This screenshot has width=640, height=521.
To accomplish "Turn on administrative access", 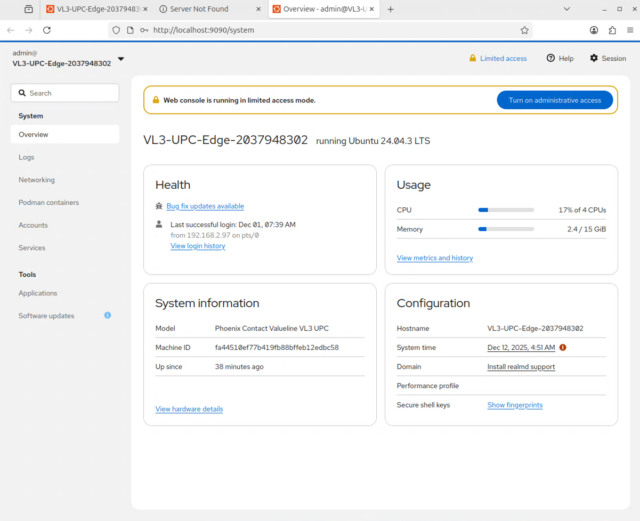I will point(554,100).
